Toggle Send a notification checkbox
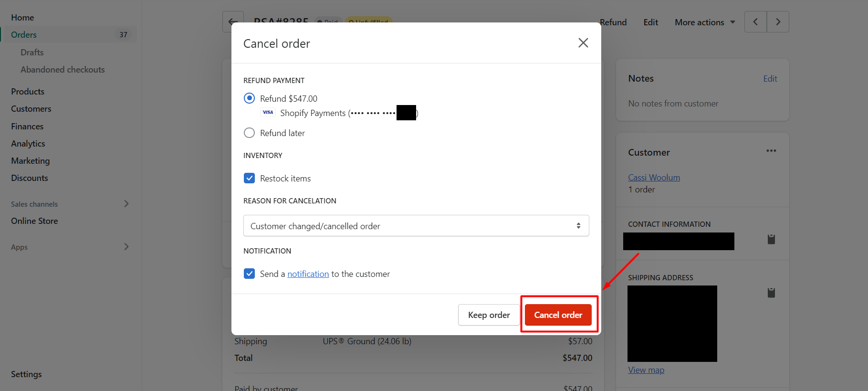 (249, 274)
